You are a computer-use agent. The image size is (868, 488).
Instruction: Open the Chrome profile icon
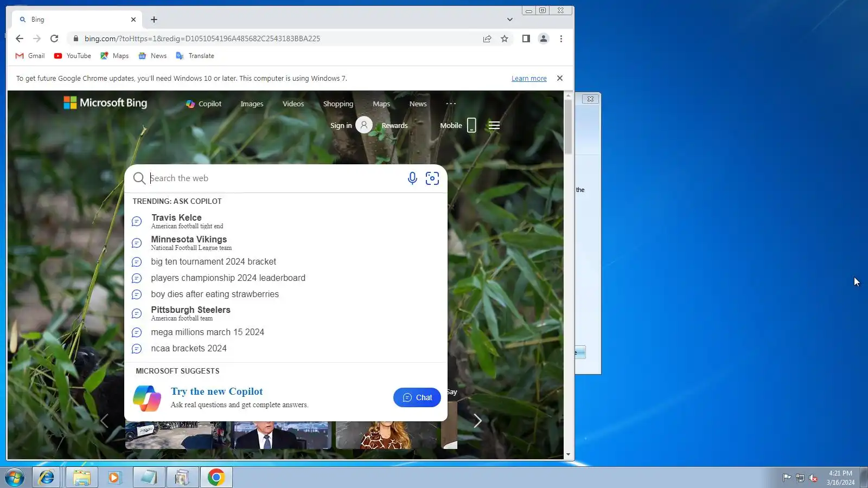click(x=543, y=38)
